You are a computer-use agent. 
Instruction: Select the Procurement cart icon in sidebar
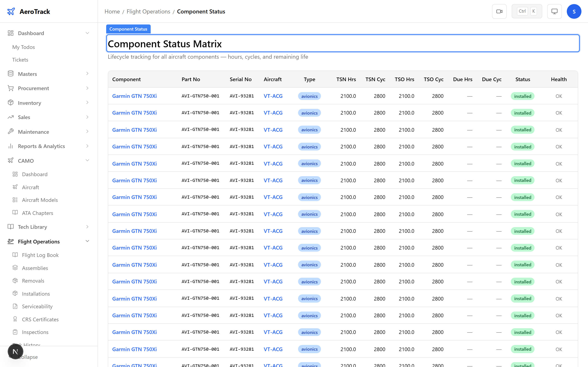10,88
